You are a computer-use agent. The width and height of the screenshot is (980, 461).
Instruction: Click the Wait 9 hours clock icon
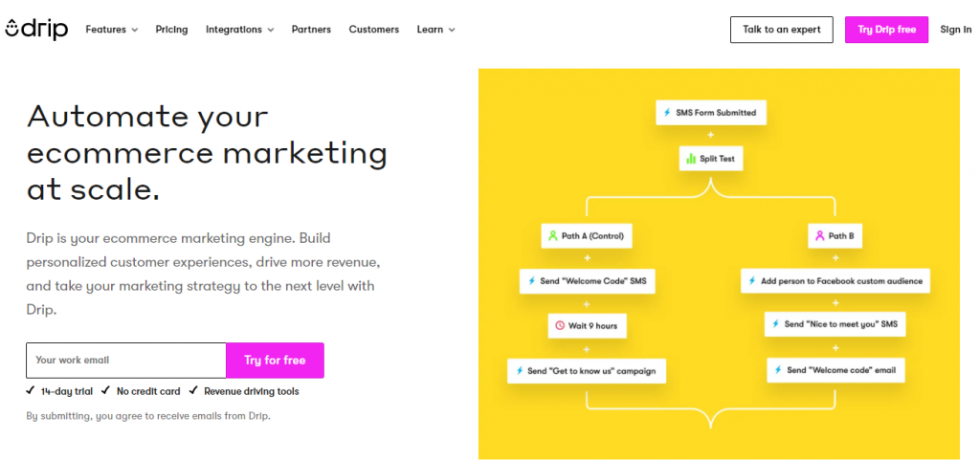560,326
